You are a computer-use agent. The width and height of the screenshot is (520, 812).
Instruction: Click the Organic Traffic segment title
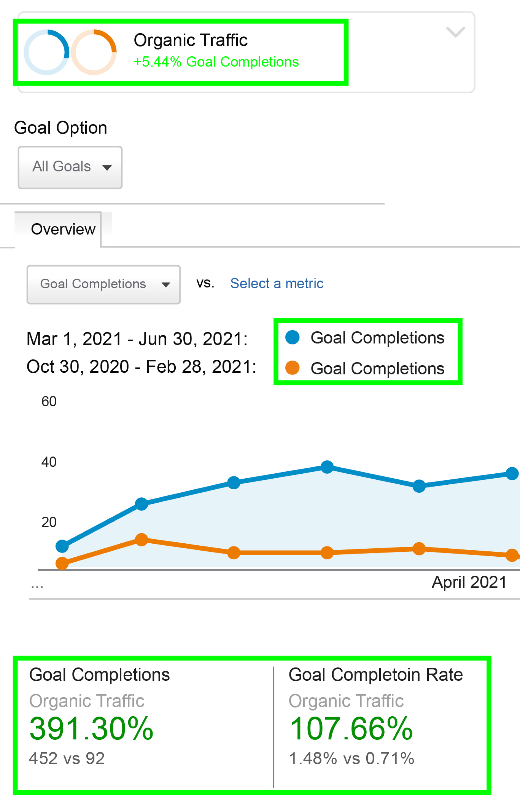tap(190, 40)
